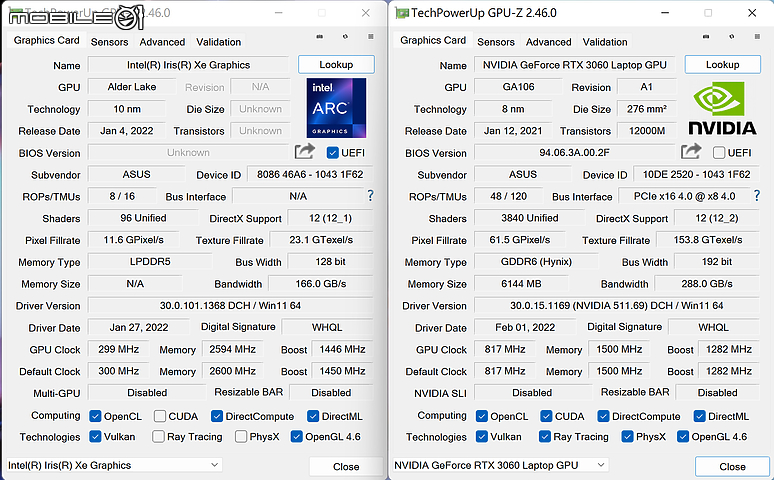The width and height of the screenshot is (774, 480).
Task: Click Lookup button in Intel window
Action: point(336,65)
